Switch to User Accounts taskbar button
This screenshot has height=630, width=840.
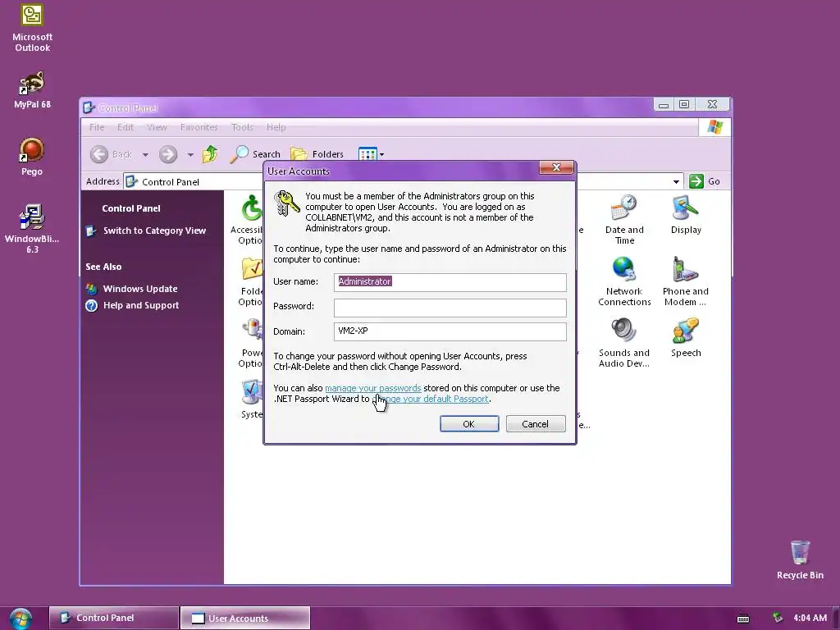[245, 619]
